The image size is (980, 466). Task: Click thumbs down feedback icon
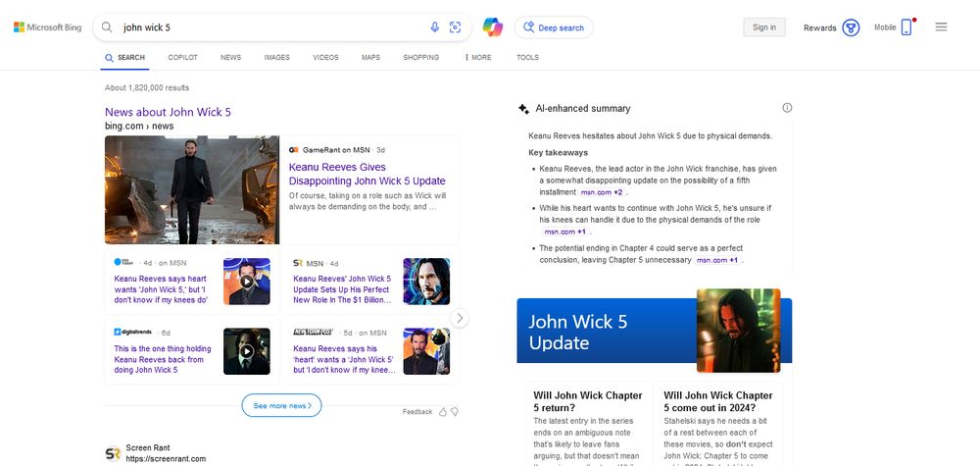[455, 412]
